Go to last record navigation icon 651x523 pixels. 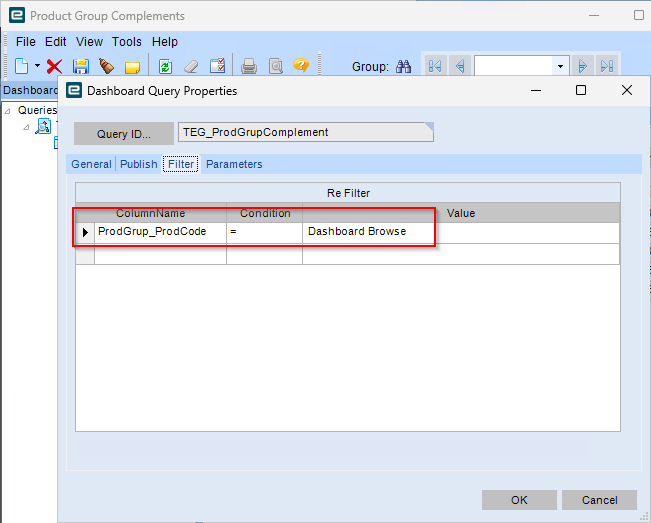point(607,66)
